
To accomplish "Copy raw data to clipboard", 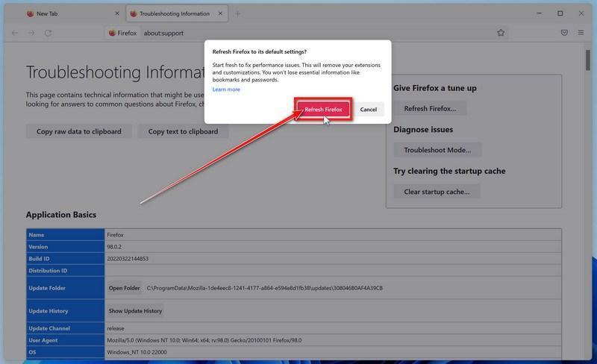I will click(79, 131).
